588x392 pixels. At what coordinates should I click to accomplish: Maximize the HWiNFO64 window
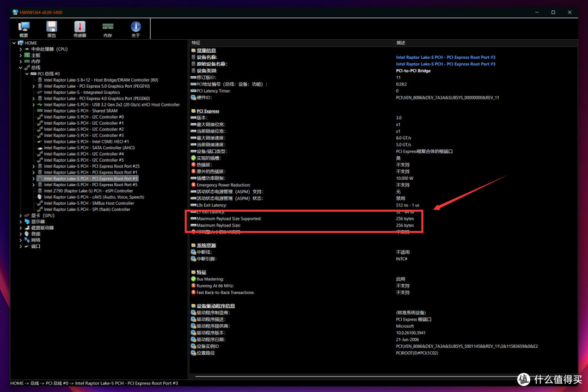553,13
